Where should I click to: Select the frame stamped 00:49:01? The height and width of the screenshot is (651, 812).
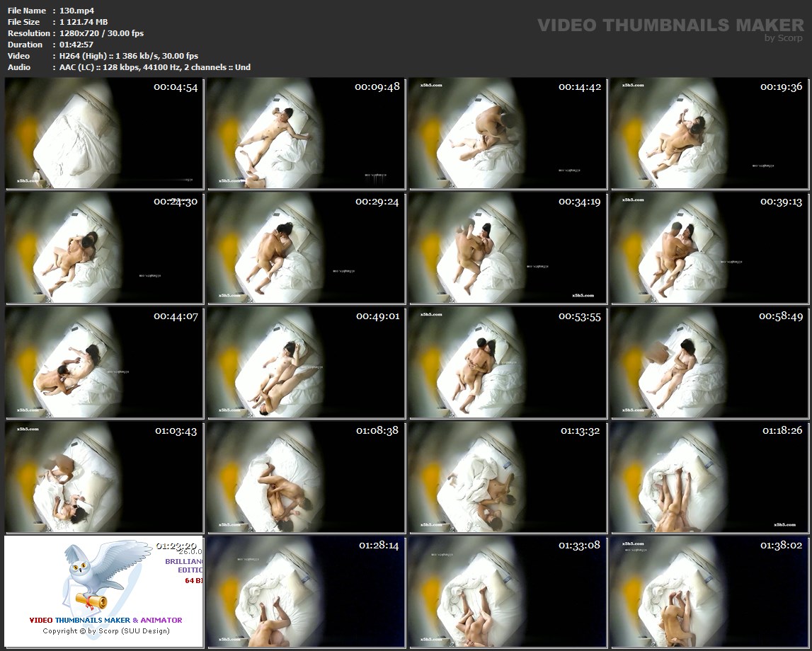pyautogui.click(x=306, y=363)
